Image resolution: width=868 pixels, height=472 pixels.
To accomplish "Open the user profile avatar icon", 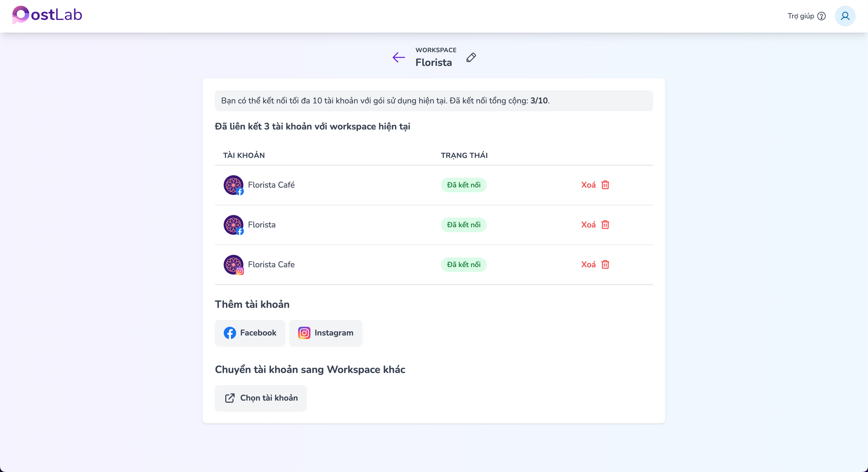I will [x=845, y=16].
